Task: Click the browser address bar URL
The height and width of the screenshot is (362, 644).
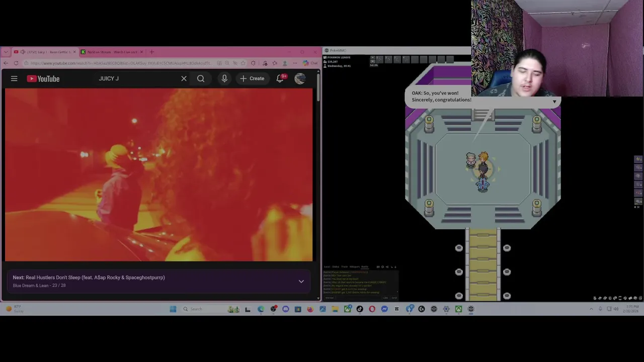Action: 121,63
